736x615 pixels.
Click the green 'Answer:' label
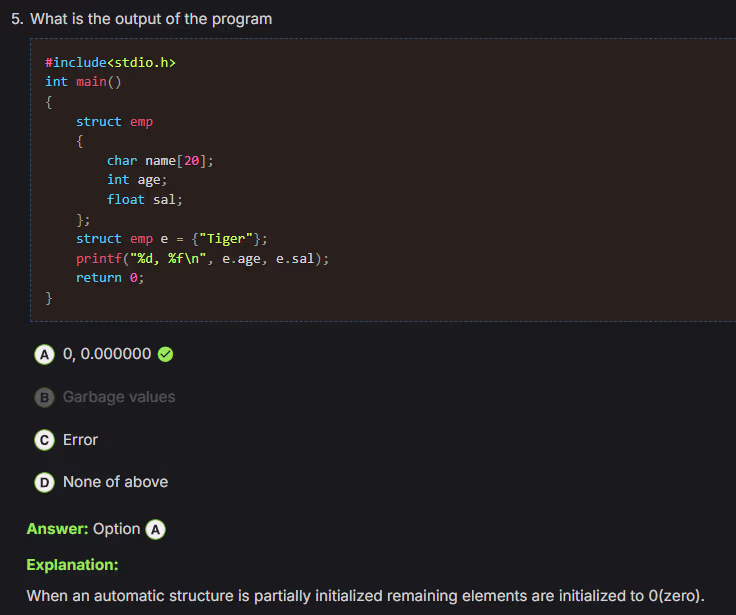[x=57, y=529]
